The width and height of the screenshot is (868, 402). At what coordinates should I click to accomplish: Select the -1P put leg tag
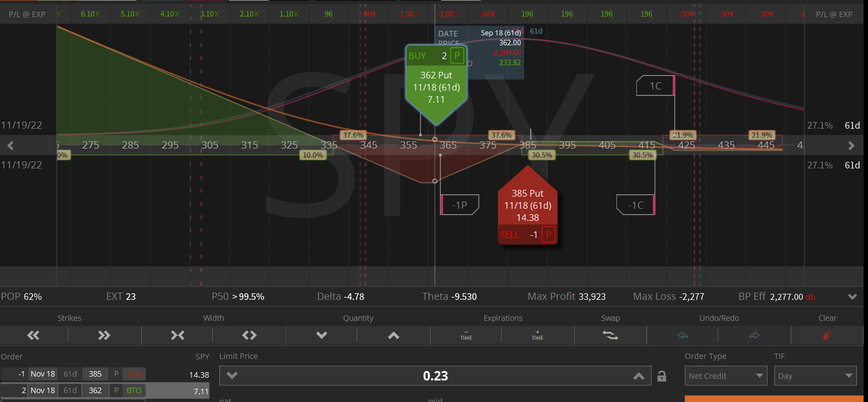pyautogui.click(x=459, y=205)
